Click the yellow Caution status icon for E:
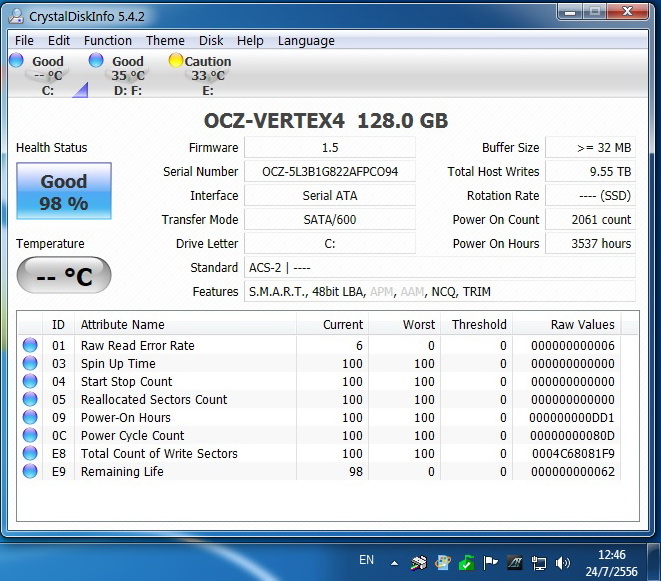Screen dimensions: 661x581 pyautogui.click(x=175, y=60)
